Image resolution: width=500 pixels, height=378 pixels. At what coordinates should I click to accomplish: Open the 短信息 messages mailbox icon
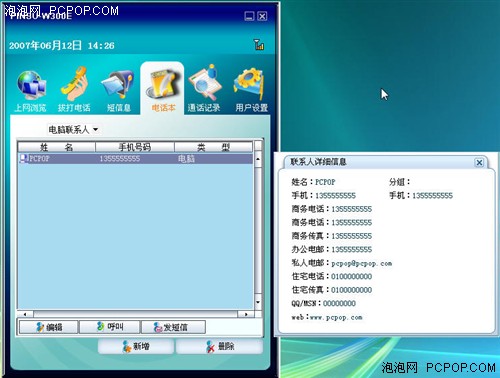tap(119, 90)
